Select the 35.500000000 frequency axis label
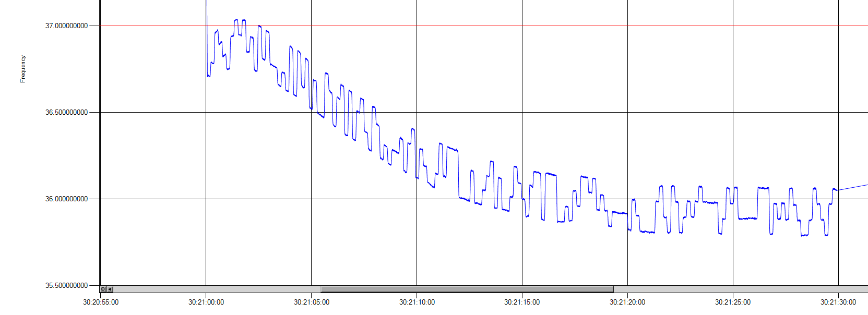The height and width of the screenshot is (315, 868). 66,285
